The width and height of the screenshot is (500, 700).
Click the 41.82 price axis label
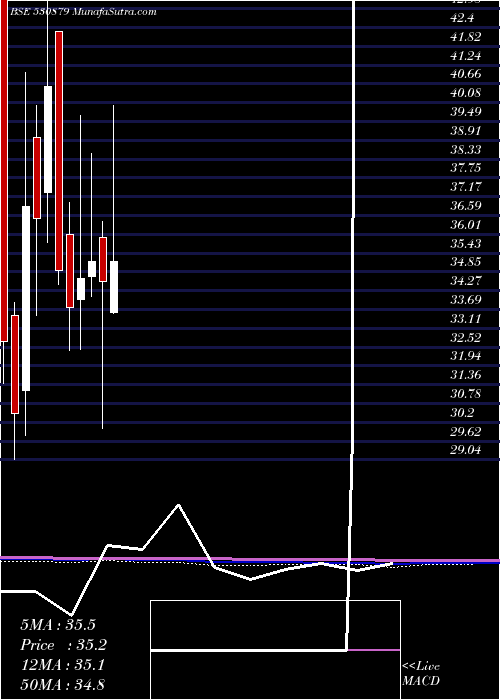tap(466, 37)
